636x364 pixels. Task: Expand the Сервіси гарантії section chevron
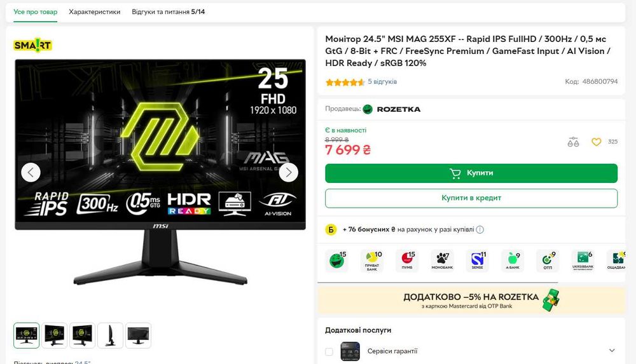(612, 350)
